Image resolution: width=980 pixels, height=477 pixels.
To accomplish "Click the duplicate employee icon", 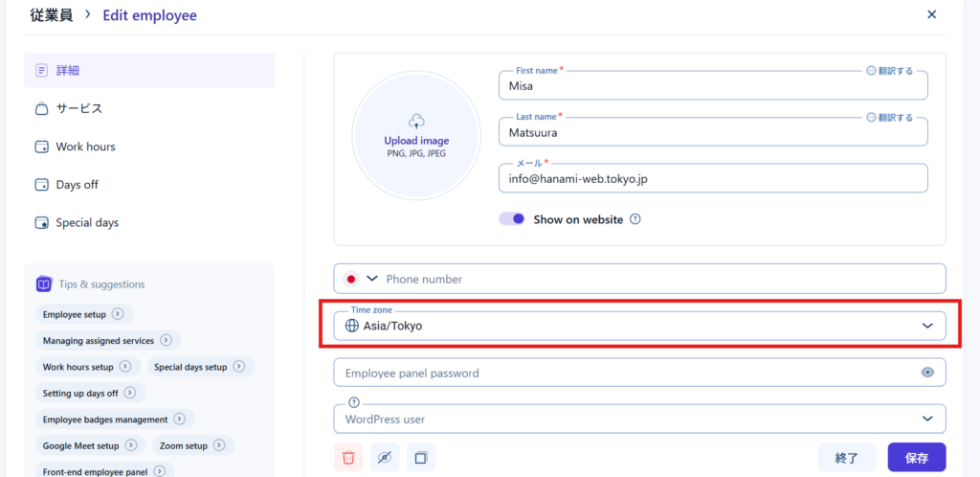I will pyautogui.click(x=420, y=458).
